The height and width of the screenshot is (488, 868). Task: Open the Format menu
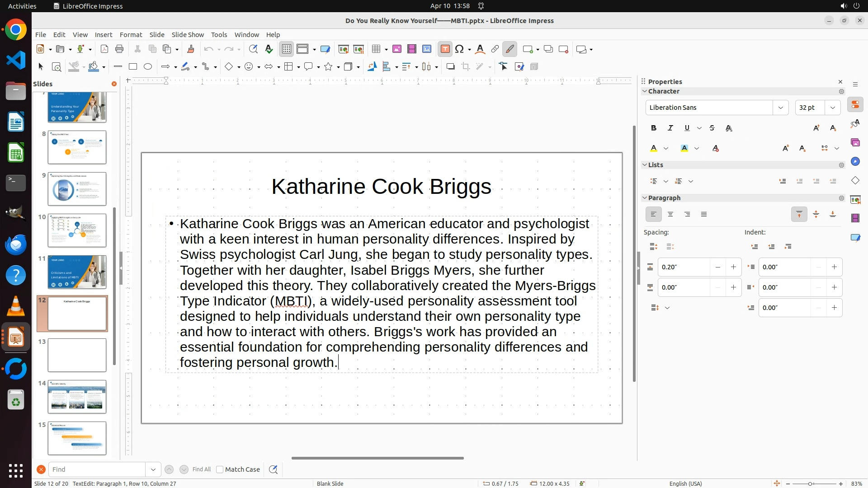coord(131,35)
